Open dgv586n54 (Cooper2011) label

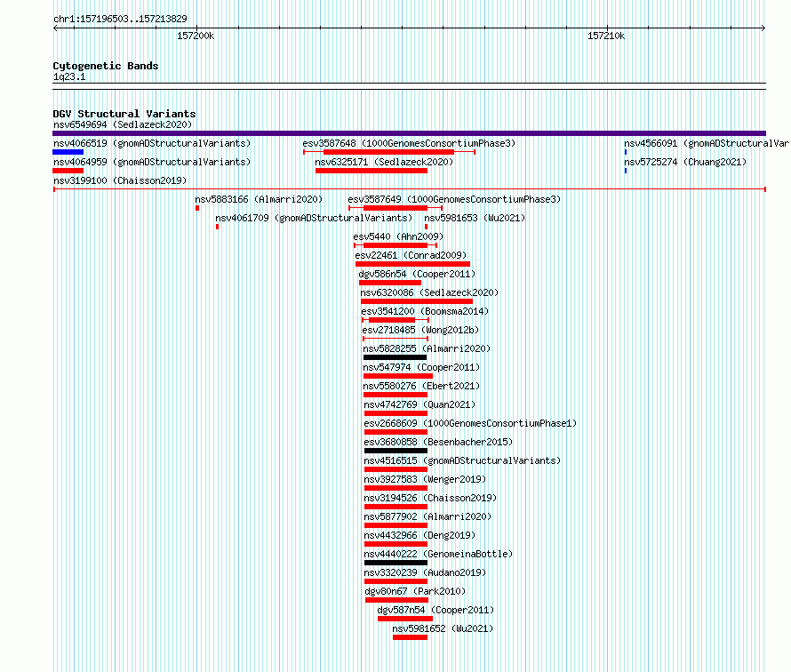point(417,274)
